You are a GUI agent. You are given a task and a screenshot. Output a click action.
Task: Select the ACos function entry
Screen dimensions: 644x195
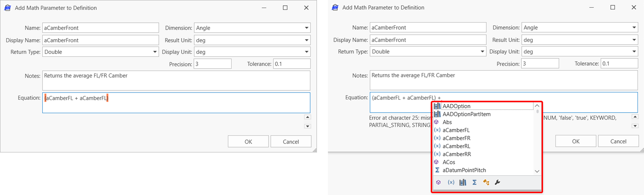coord(449,162)
